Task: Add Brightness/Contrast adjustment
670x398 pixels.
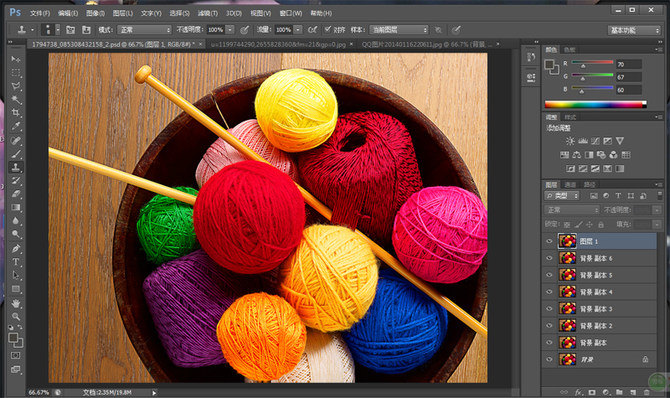Action: pos(570,141)
